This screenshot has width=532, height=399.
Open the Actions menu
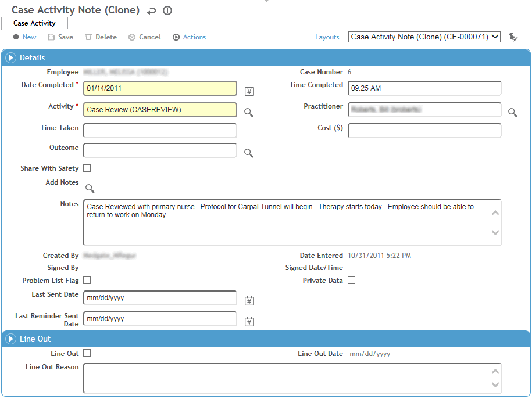190,37
